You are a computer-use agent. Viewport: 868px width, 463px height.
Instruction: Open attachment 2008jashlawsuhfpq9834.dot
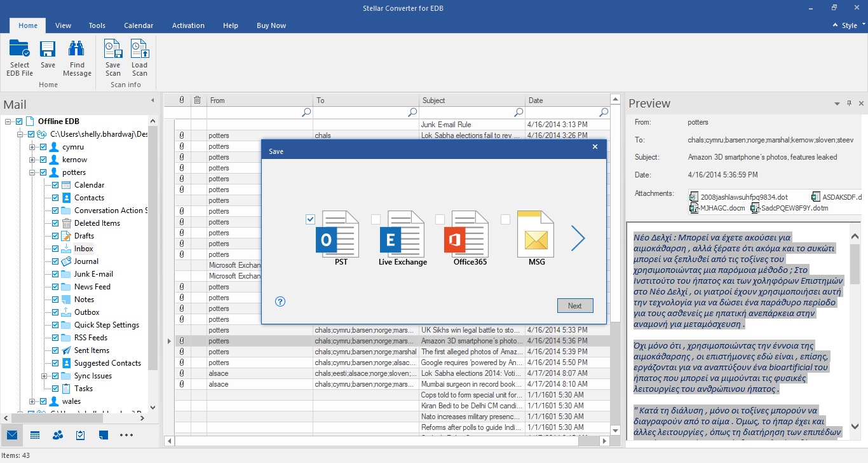point(738,197)
